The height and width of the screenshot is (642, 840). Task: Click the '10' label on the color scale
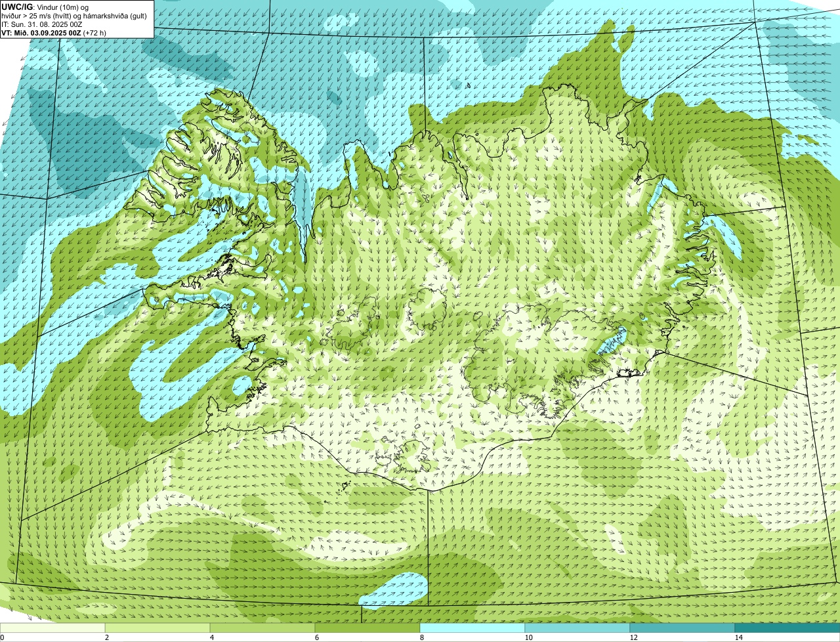pos(528,637)
